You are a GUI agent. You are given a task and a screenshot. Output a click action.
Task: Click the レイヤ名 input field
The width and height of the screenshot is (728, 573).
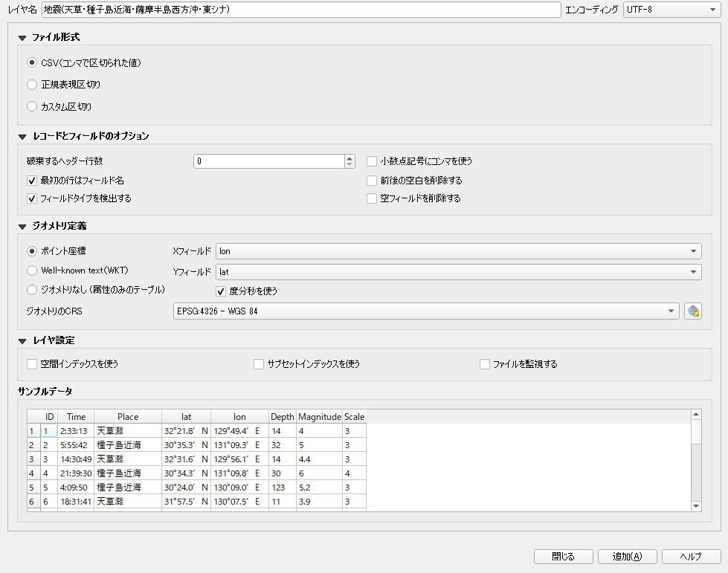(x=297, y=10)
